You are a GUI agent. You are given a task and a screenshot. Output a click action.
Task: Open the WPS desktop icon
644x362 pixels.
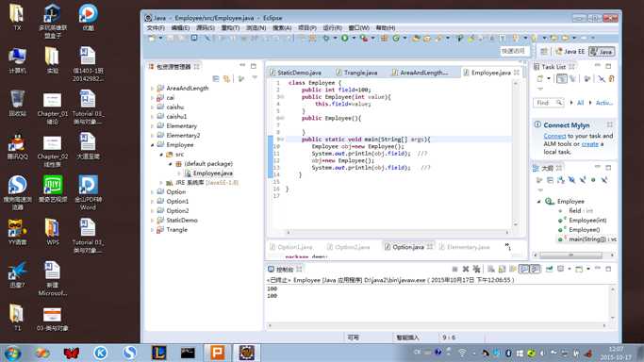(53, 232)
